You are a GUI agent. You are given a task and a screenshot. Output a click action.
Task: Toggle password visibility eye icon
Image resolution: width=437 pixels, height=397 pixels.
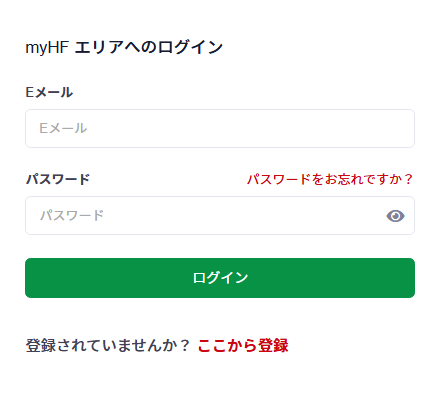pos(395,216)
